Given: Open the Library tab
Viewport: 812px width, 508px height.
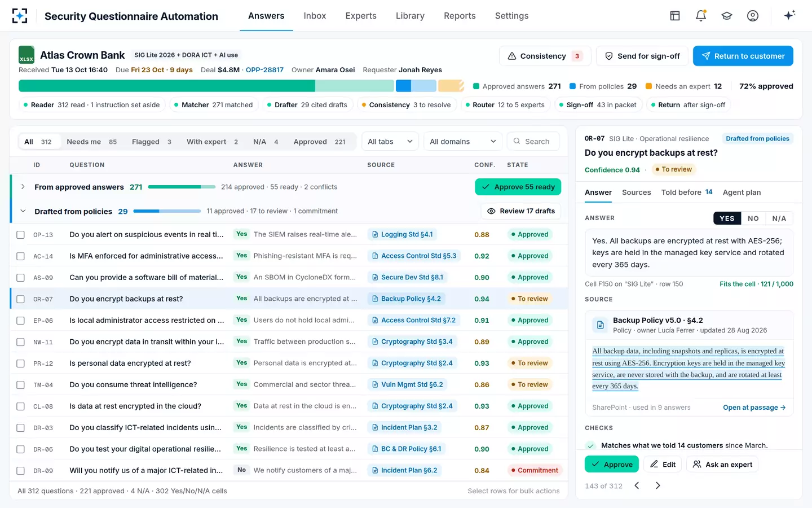Looking at the screenshot, I should click(410, 16).
